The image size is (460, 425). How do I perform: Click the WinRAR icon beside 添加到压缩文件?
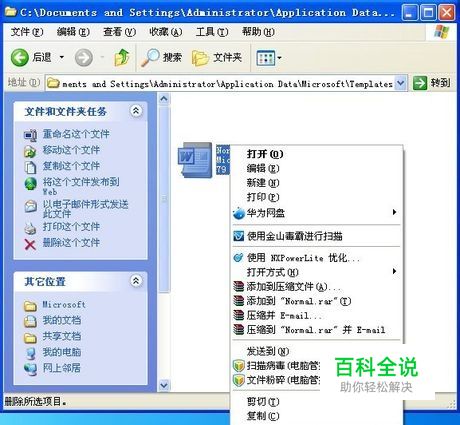point(239,286)
